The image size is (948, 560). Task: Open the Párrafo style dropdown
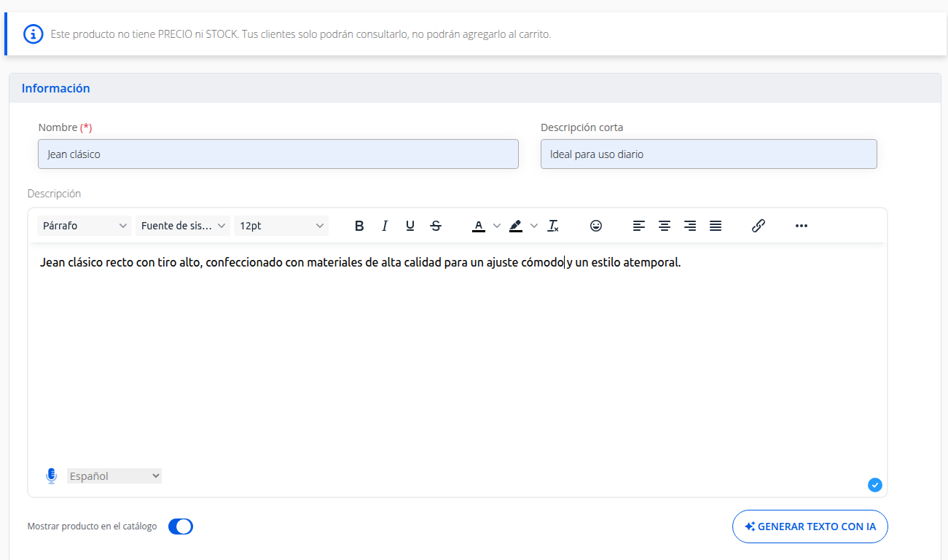(x=84, y=226)
